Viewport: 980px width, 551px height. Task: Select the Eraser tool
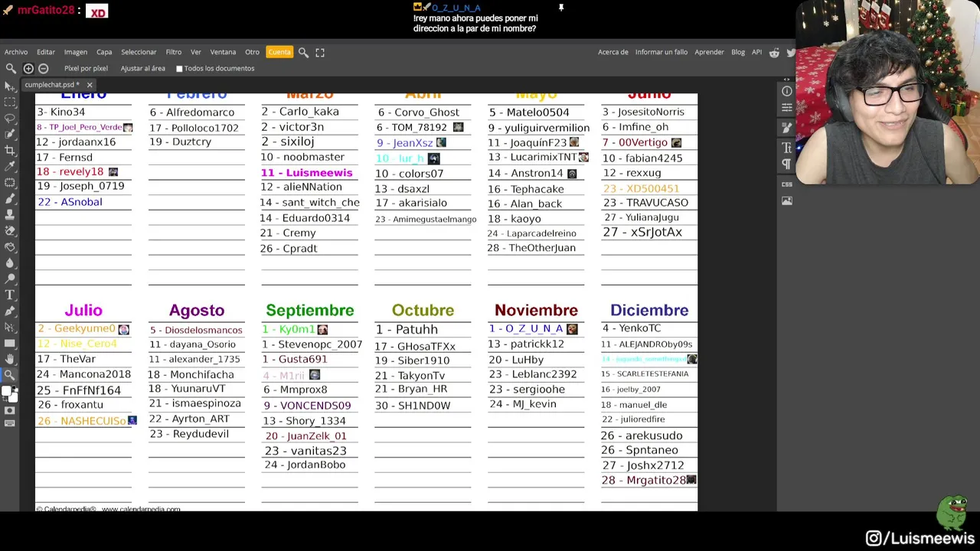[10, 231]
